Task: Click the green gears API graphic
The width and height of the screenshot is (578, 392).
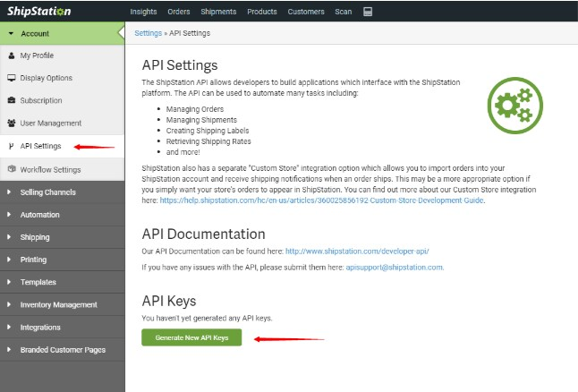Action: pyautogui.click(x=515, y=106)
